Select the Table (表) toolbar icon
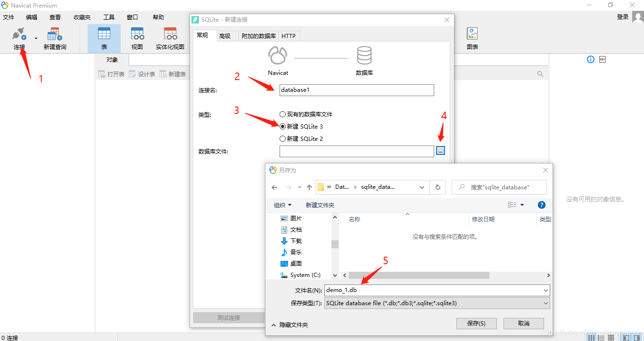Viewport: 644px width, 341px height. coord(104,38)
